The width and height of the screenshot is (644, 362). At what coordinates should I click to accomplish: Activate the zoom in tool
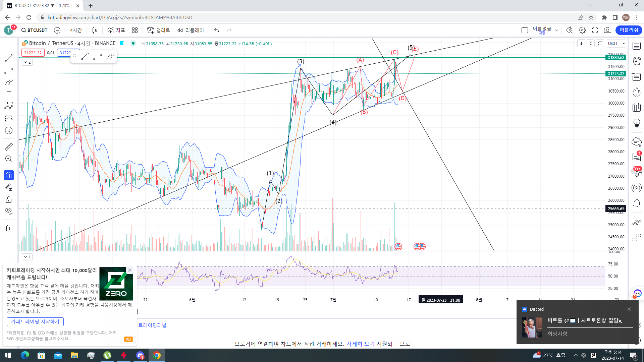click(x=9, y=159)
